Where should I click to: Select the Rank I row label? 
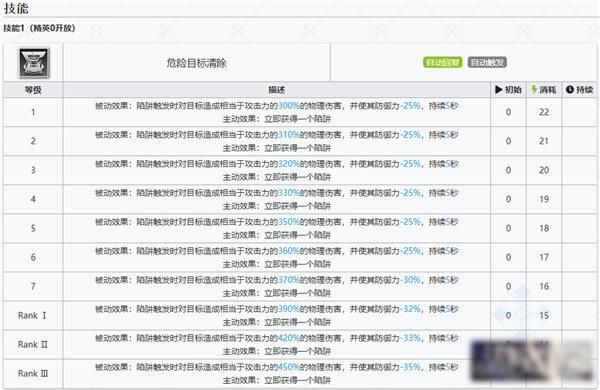point(33,315)
